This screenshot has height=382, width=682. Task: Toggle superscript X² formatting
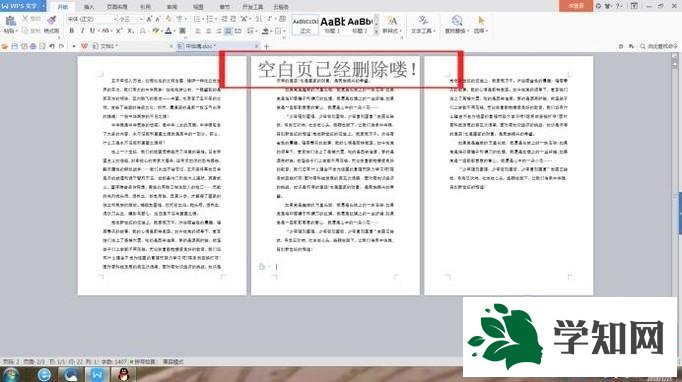click(119, 31)
